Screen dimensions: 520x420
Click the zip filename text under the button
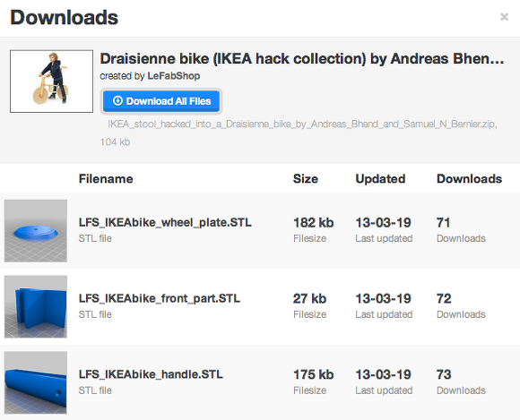pos(302,124)
